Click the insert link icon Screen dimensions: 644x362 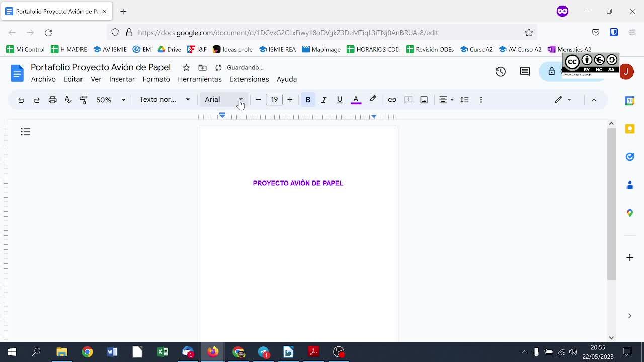tap(392, 100)
